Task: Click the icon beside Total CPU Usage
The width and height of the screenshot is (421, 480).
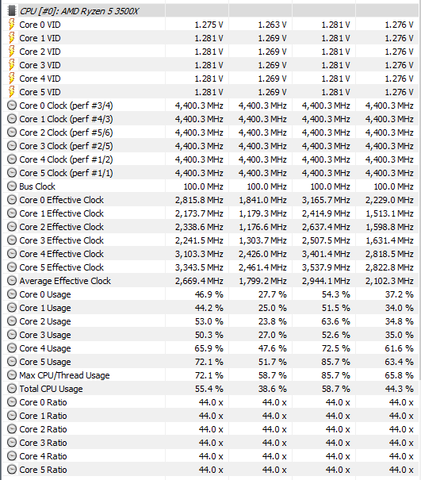Action: [x=12, y=389]
